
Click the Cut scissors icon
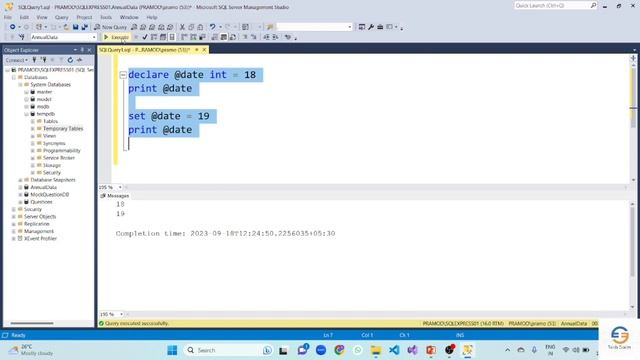coord(182,27)
